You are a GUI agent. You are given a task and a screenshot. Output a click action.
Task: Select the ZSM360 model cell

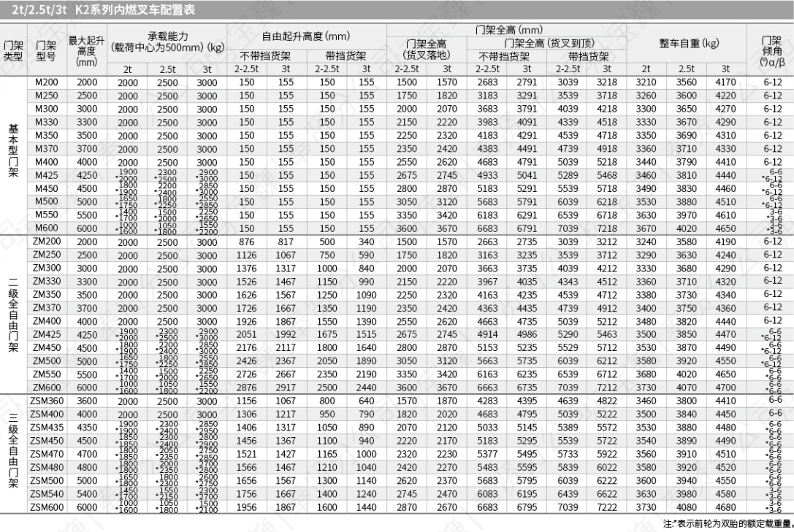46,400
